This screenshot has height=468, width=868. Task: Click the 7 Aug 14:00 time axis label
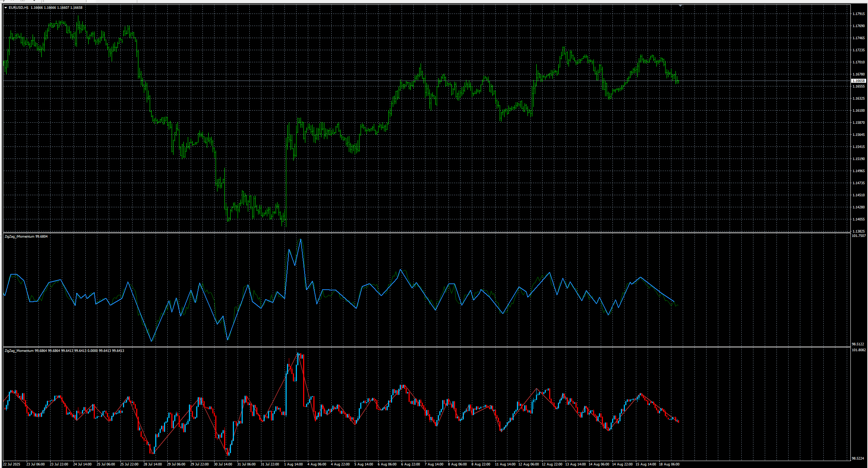pyautogui.click(x=434, y=464)
